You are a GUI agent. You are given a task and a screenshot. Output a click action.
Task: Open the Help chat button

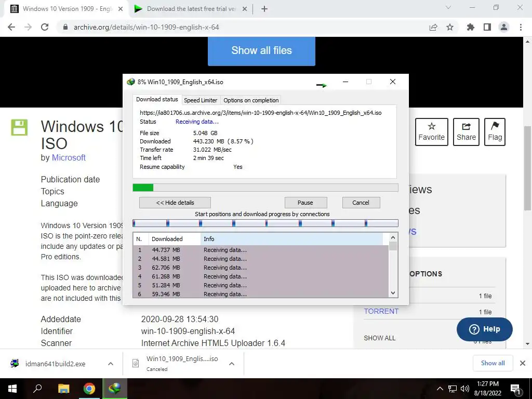485,329
